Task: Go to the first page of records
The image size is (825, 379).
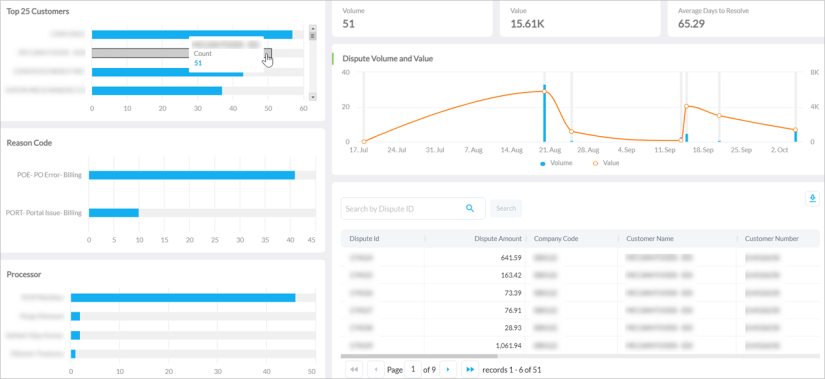Action: [354, 370]
